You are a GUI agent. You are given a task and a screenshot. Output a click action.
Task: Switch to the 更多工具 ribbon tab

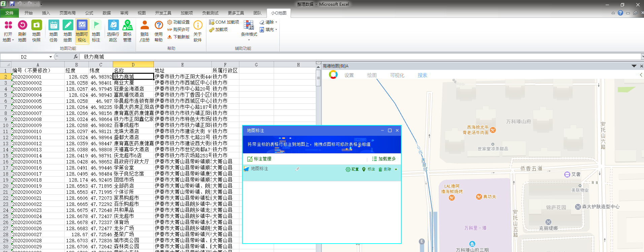[236, 13]
